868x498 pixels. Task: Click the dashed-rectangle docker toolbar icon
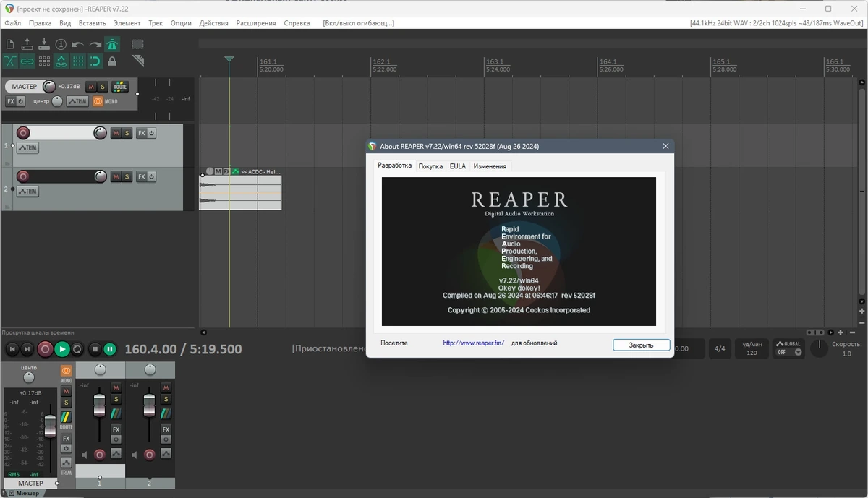[x=137, y=44]
